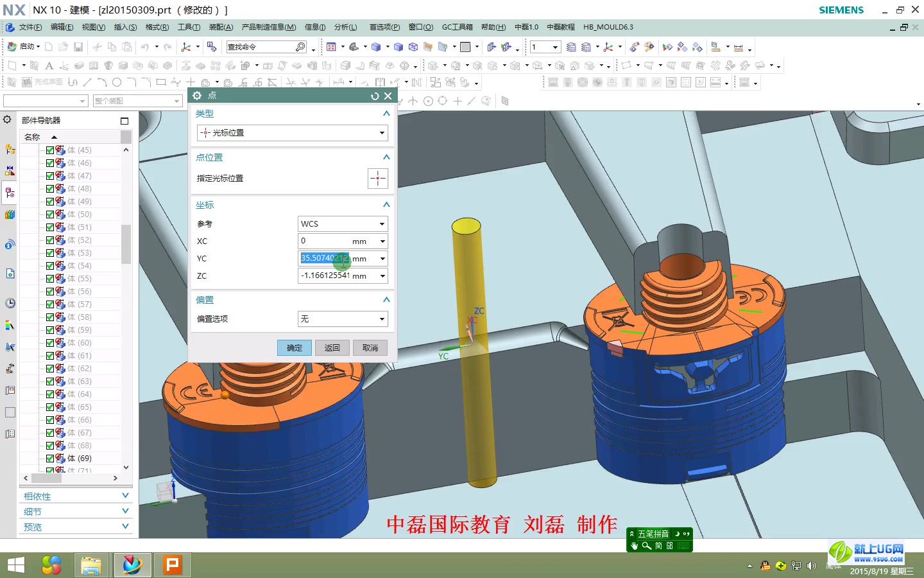Click the Windows Start button on taskbar
The width and height of the screenshot is (924, 578).
click(x=15, y=565)
